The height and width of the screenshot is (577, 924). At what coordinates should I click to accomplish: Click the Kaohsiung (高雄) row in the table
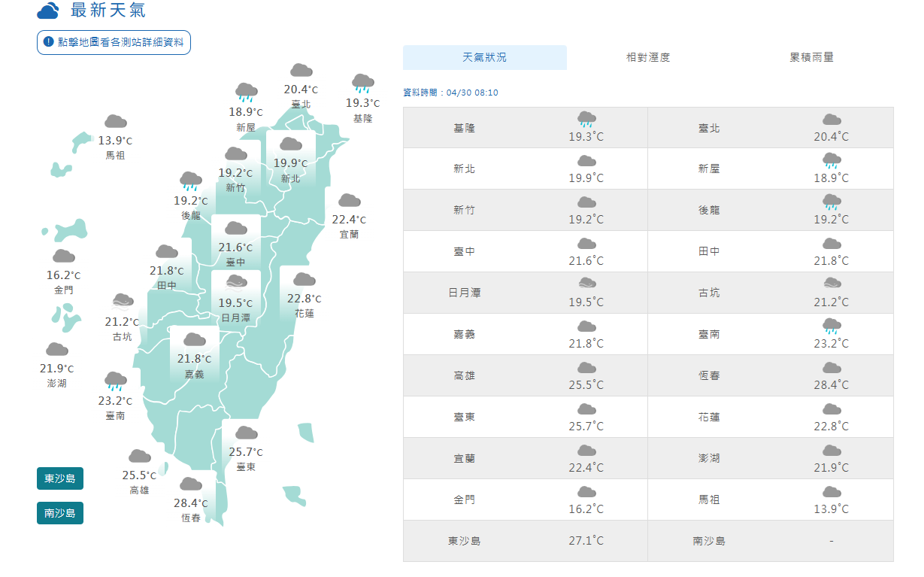tap(525, 375)
